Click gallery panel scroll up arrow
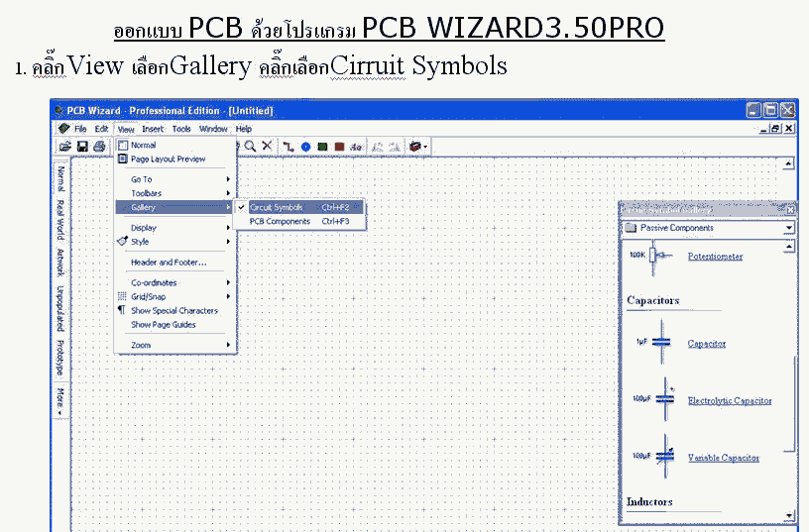 tap(789, 247)
